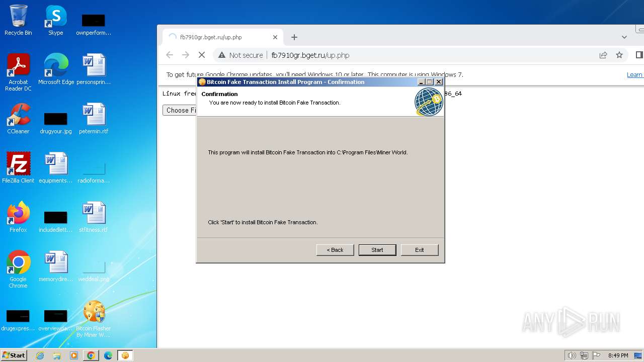Click the Back button in installer

(335, 250)
